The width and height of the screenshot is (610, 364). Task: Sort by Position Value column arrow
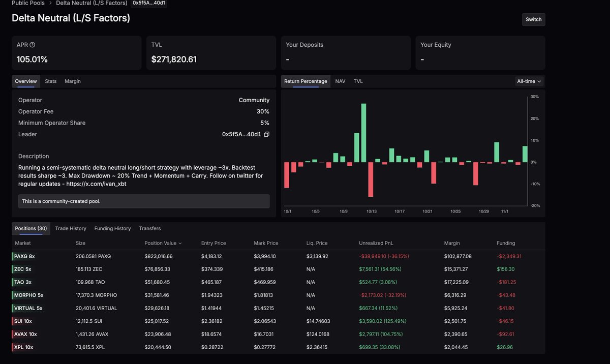click(180, 244)
